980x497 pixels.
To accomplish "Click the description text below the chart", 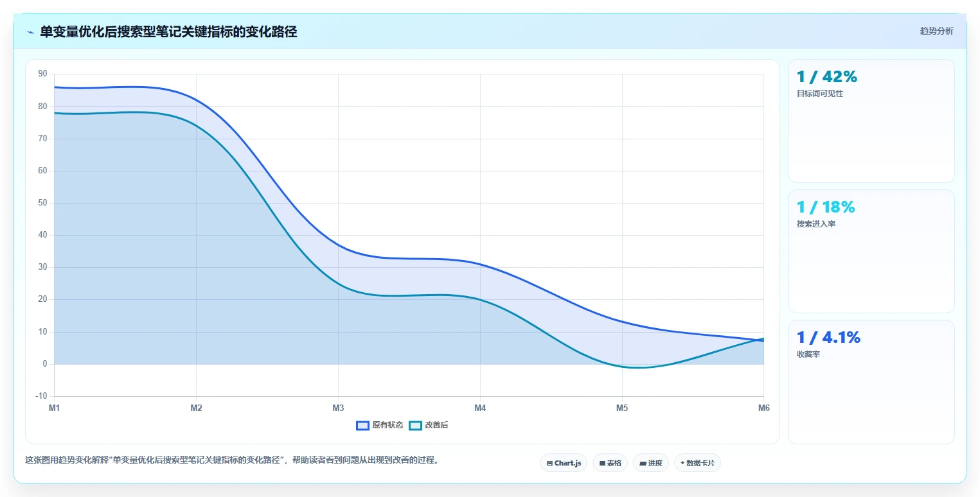I will (232, 460).
